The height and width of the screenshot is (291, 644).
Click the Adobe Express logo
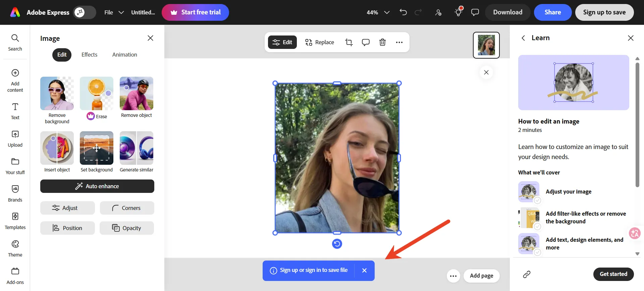[x=15, y=12]
